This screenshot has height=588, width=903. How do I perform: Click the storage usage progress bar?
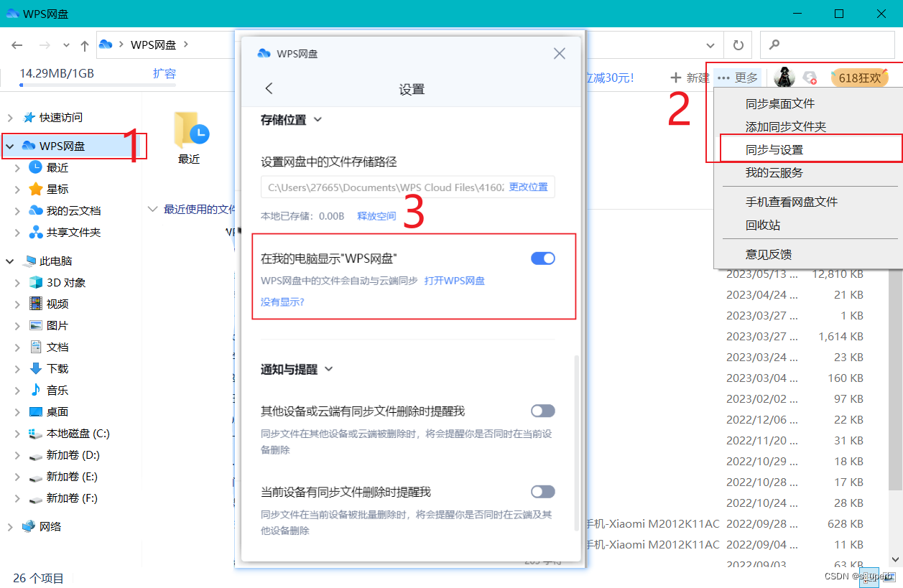point(98,85)
